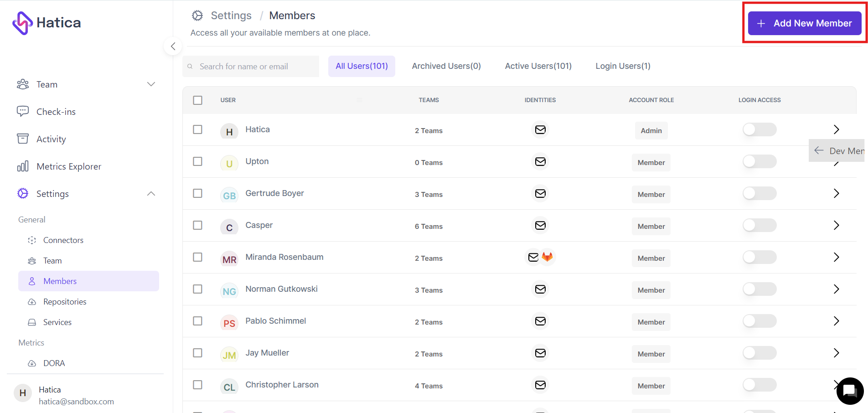Click the search for name or email field
This screenshot has width=868, height=413.
click(251, 67)
